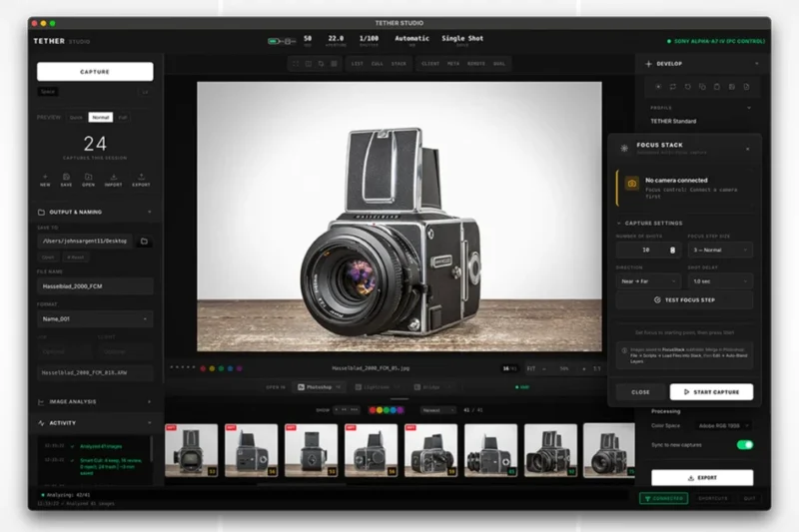Click the Export button in right panel
The width and height of the screenshot is (799, 532).
[702, 478]
